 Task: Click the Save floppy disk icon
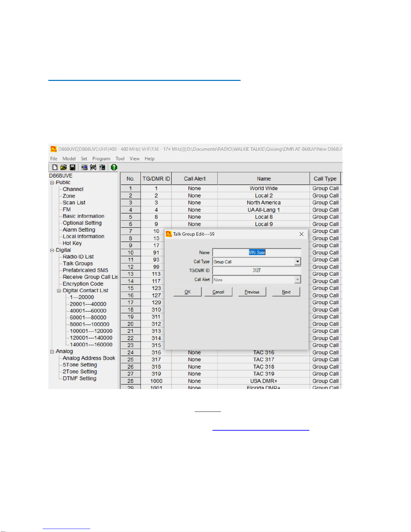coord(72,167)
